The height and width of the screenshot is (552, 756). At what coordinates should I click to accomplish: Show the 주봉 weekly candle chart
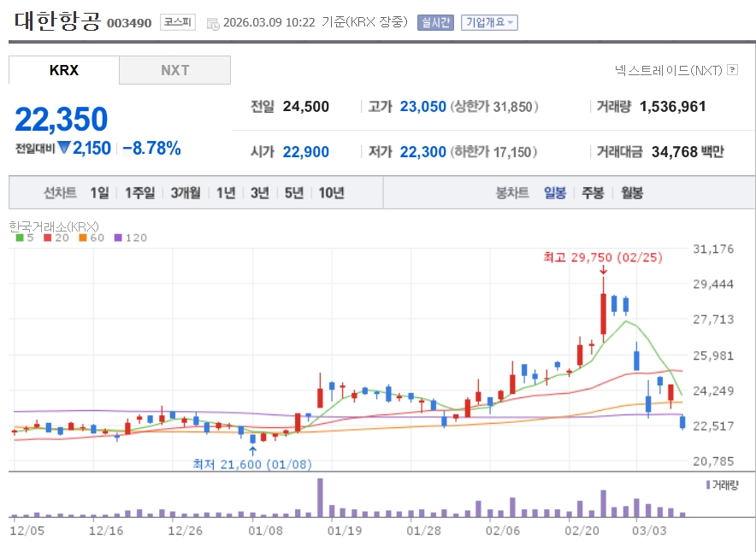pyautogui.click(x=594, y=193)
